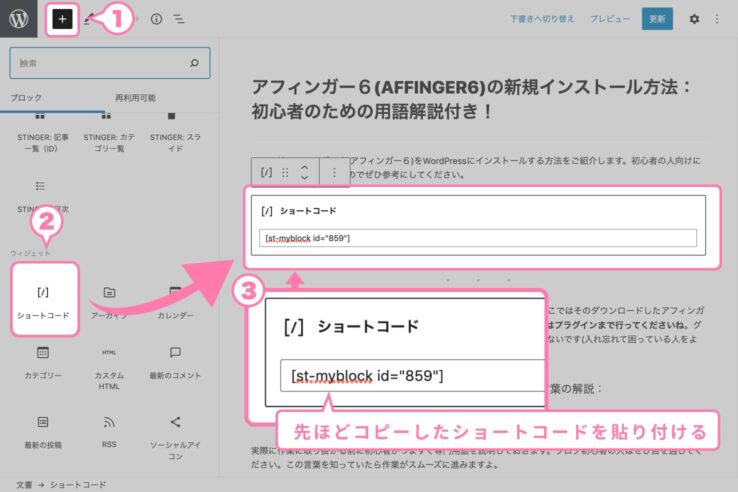
Task: Open the list view outline icon
Action: (179, 19)
